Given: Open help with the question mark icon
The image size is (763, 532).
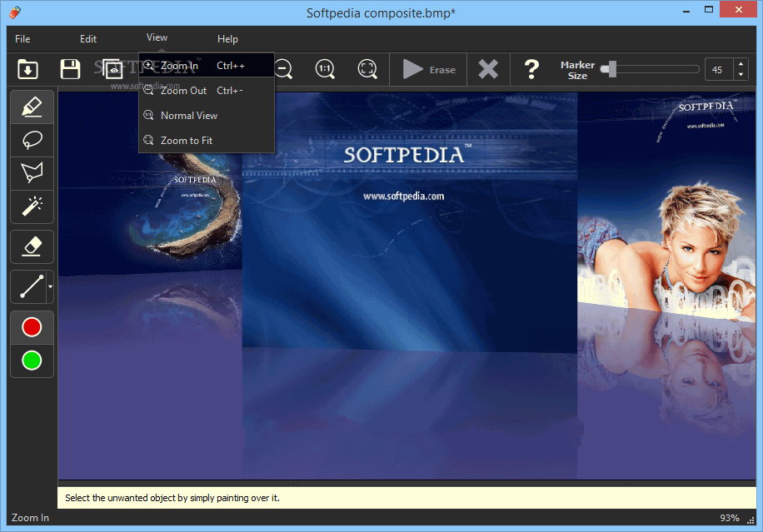Looking at the screenshot, I should (532, 69).
